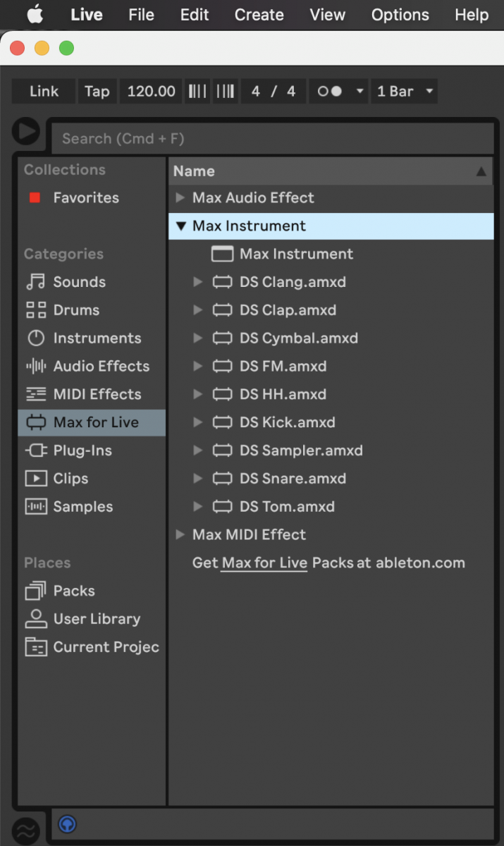Open the File menu
Screen dimensions: 504x846
tap(141, 15)
